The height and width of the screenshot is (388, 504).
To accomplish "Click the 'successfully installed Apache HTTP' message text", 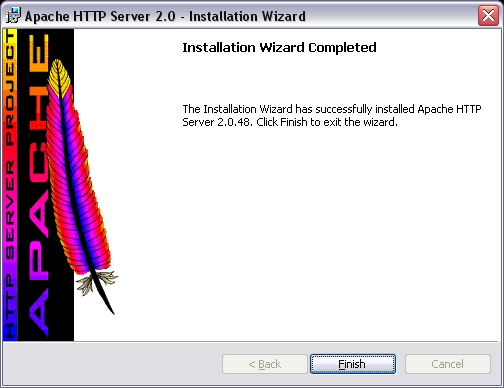I will tap(398, 109).
